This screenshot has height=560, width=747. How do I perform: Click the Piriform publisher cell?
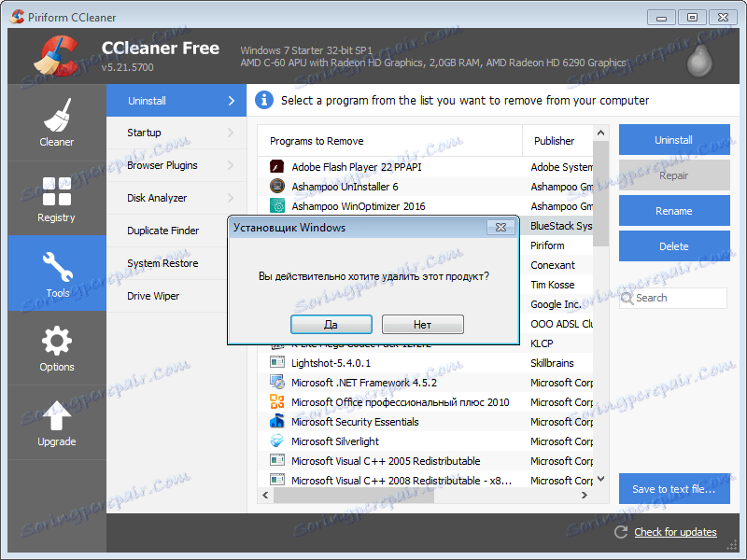pyautogui.click(x=547, y=245)
